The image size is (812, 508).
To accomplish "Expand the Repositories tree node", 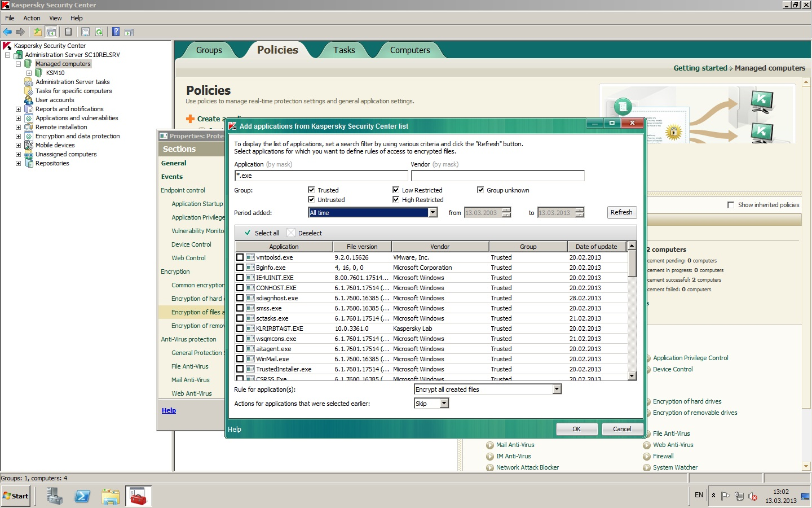I will (18, 163).
